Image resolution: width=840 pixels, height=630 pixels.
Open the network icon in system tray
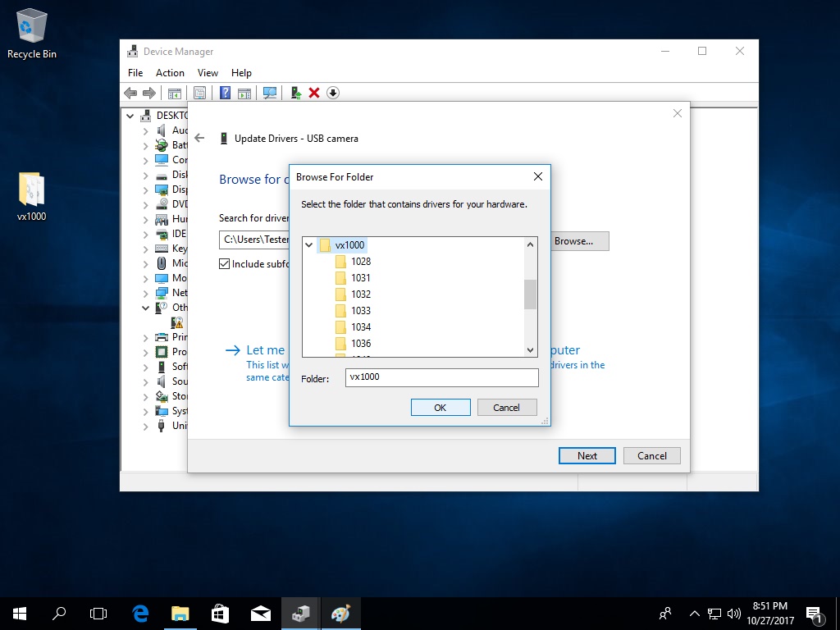[714, 614]
